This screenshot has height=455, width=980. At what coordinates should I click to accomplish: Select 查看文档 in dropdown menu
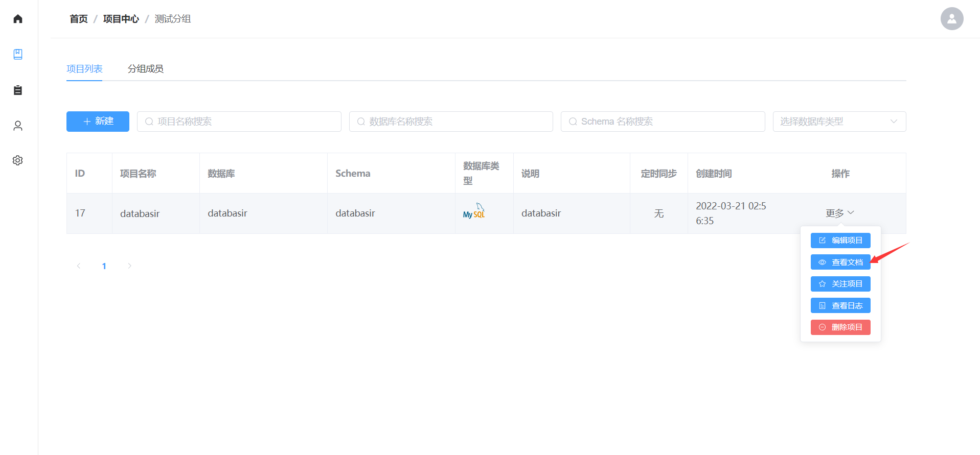click(x=840, y=262)
